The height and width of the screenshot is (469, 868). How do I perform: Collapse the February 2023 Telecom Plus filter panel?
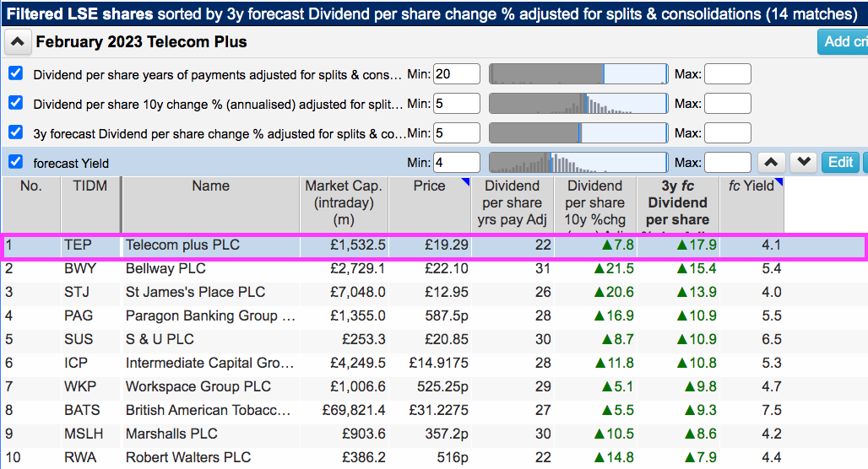(x=17, y=42)
